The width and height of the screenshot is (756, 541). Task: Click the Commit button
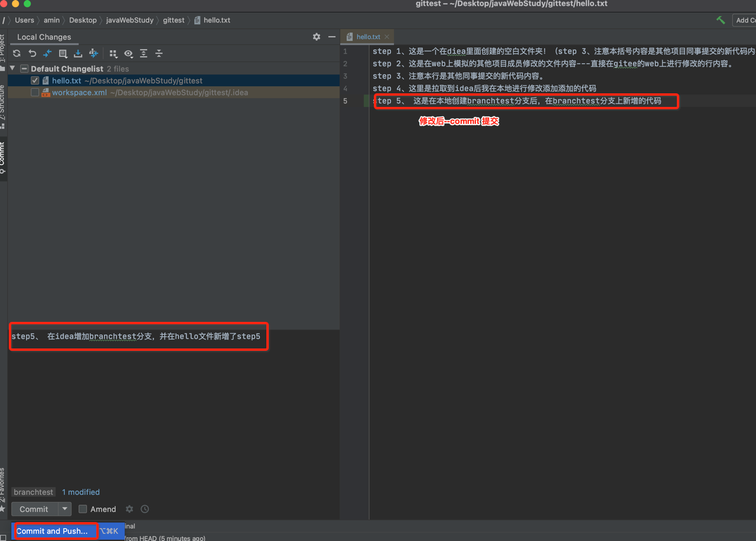coord(34,509)
